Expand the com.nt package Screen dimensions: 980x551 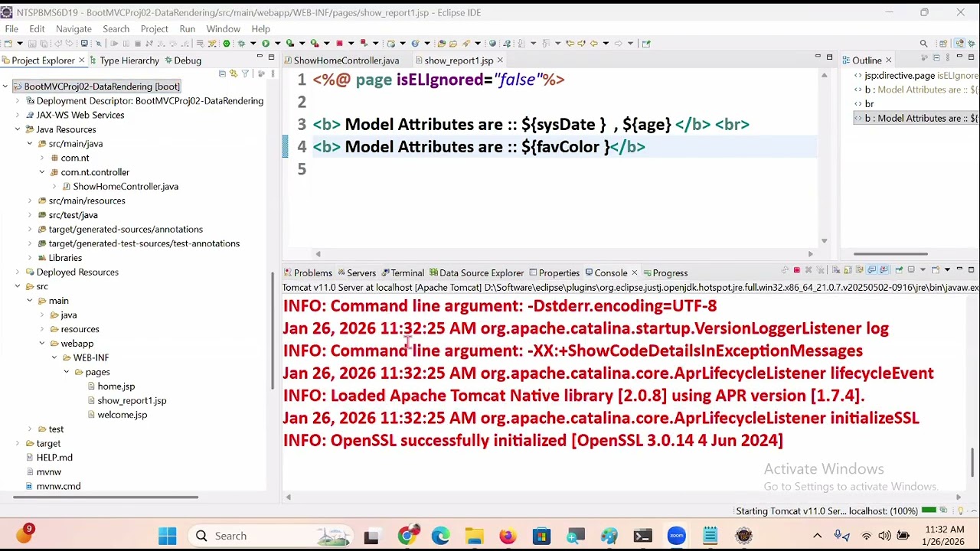coord(42,158)
